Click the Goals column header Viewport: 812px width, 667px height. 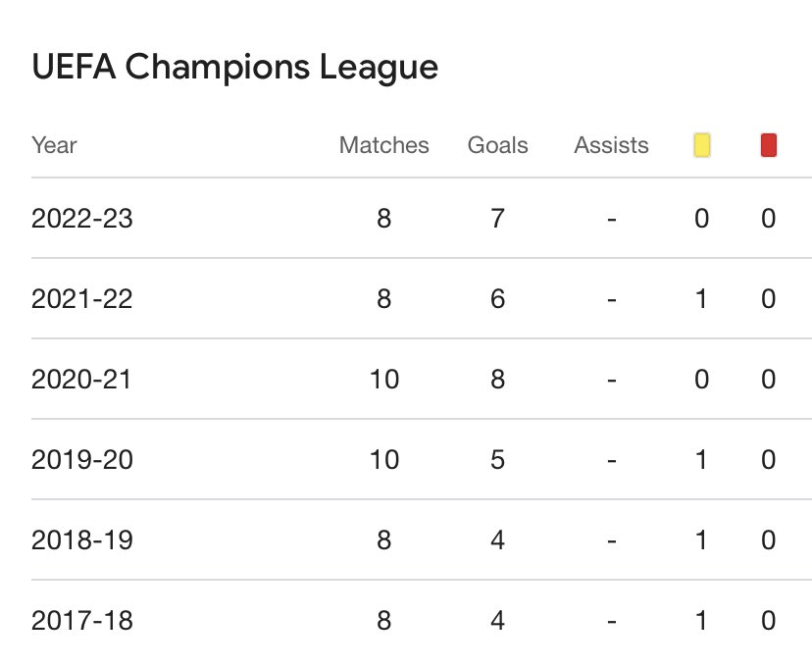click(497, 145)
